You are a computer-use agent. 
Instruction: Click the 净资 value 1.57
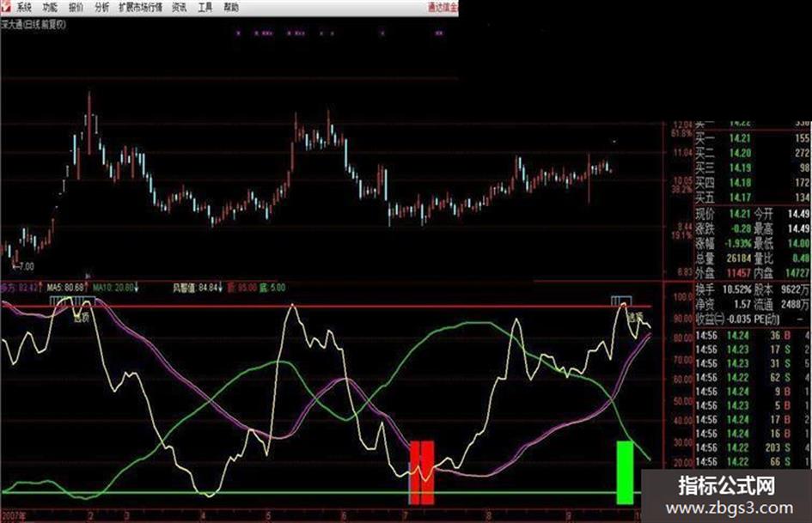coord(741,304)
